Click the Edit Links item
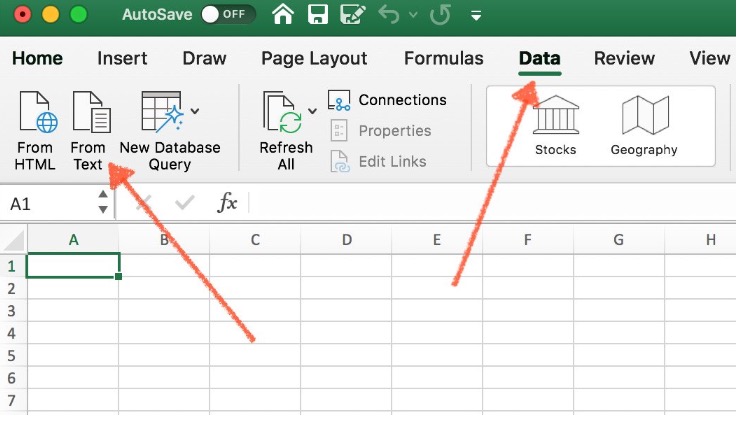Viewport: 740px width, 421px height. click(x=378, y=161)
